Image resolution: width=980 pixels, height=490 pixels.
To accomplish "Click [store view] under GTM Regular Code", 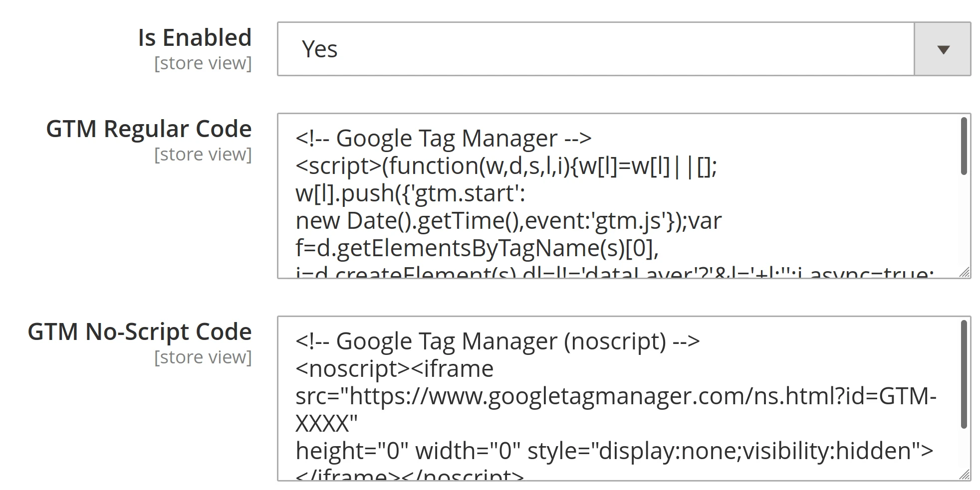I will pos(203,154).
